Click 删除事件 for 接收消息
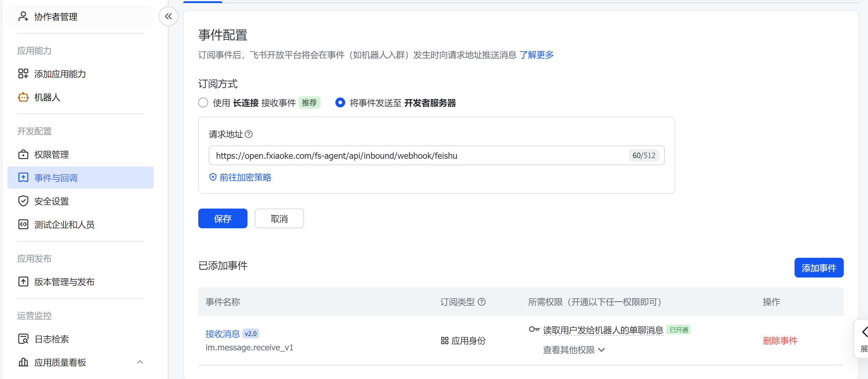The height and width of the screenshot is (379, 868). 780,341
